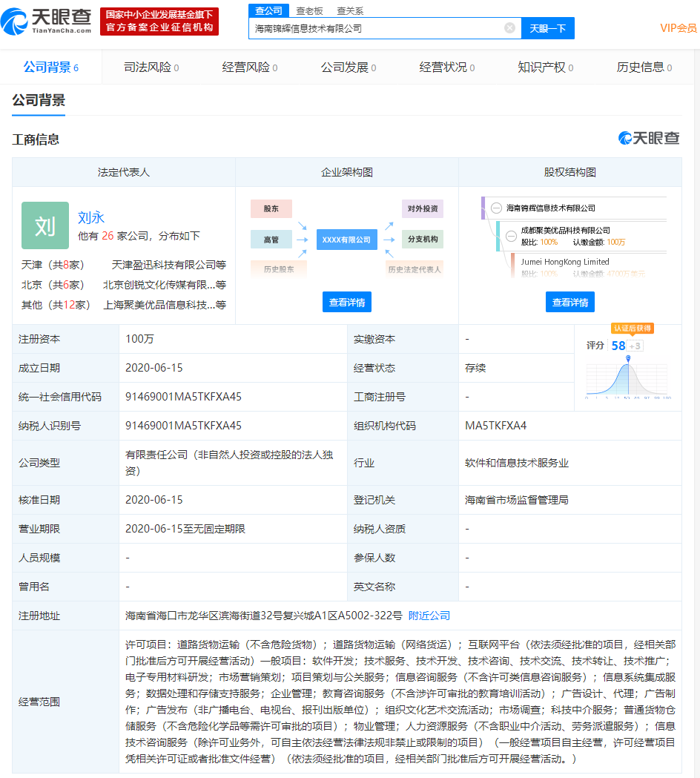Click the 对外投资 box in structure diagram
Viewport: 700px width, 778px height.
[423, 208]
